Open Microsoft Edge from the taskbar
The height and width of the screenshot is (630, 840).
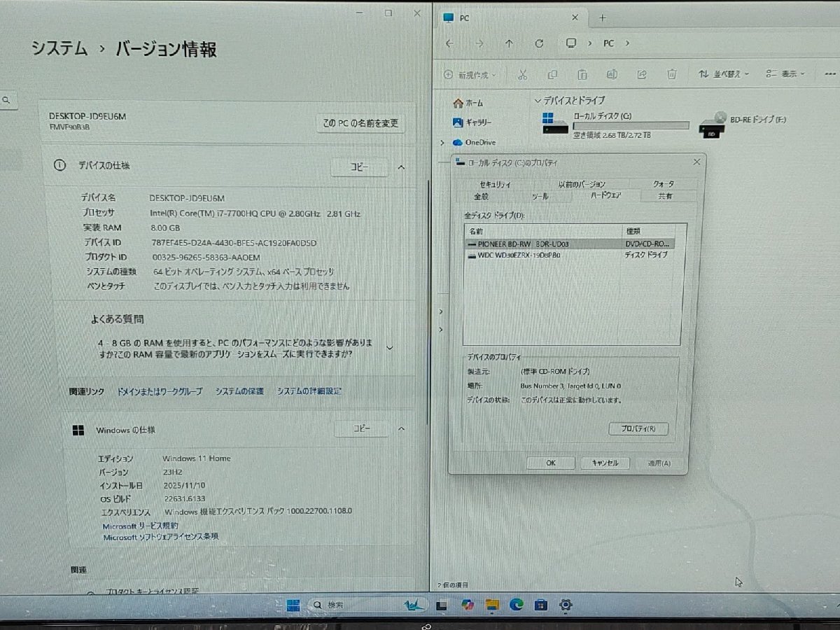[515, 605]
